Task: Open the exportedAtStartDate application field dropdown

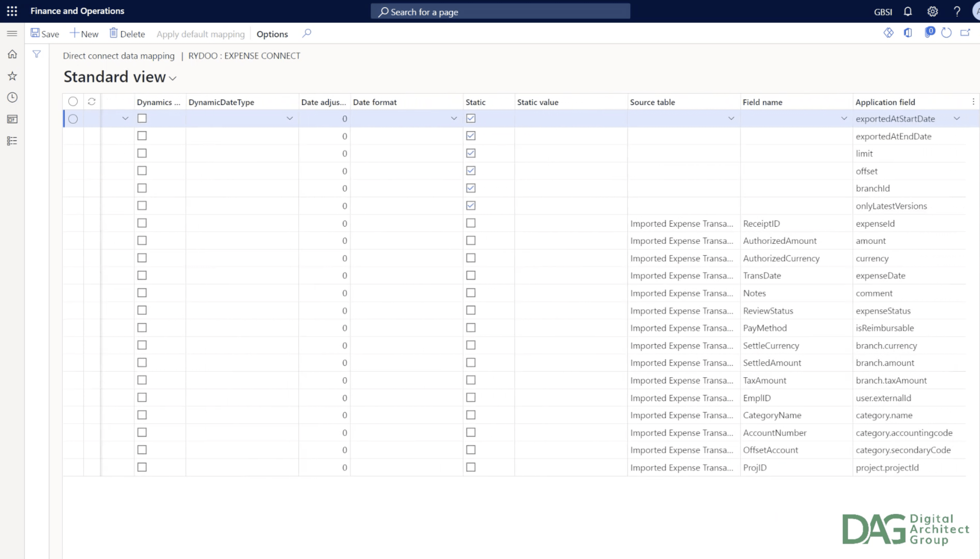Action: 957,119
